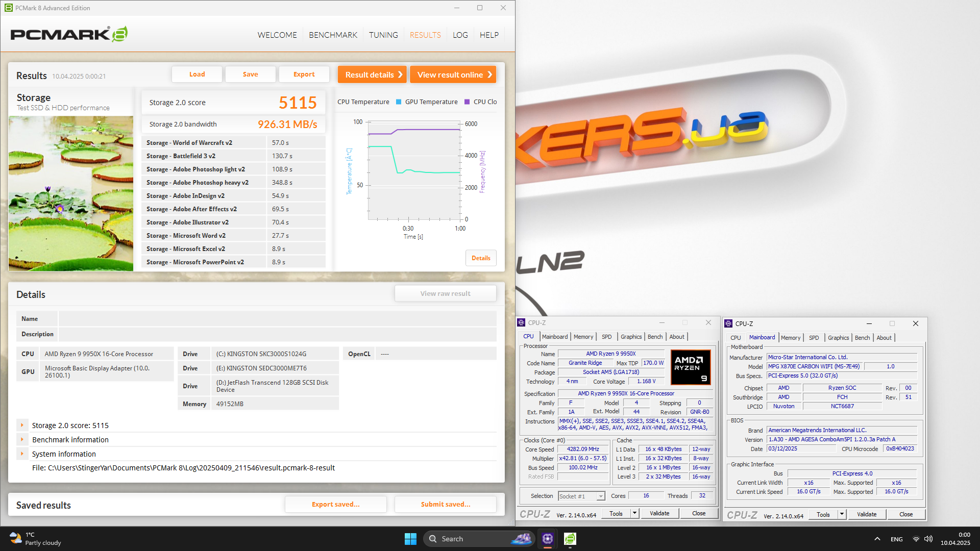Open Windows Start menu

(410, 539)
